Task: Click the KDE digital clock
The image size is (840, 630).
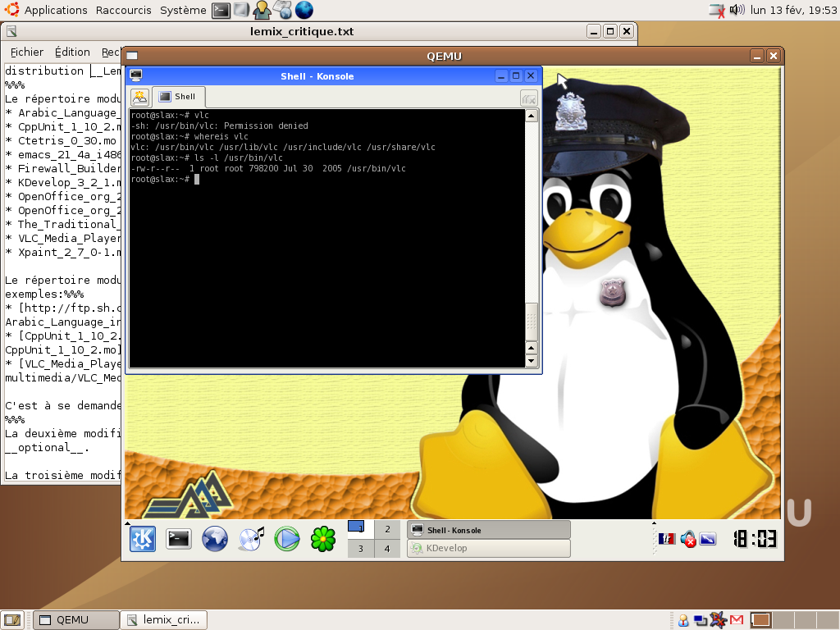Action: click(x=755, y=539)
